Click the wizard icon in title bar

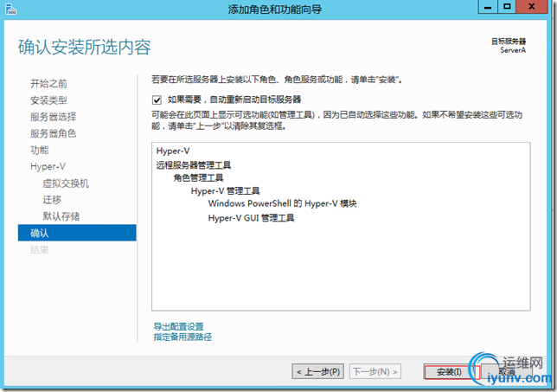[10, 9]
